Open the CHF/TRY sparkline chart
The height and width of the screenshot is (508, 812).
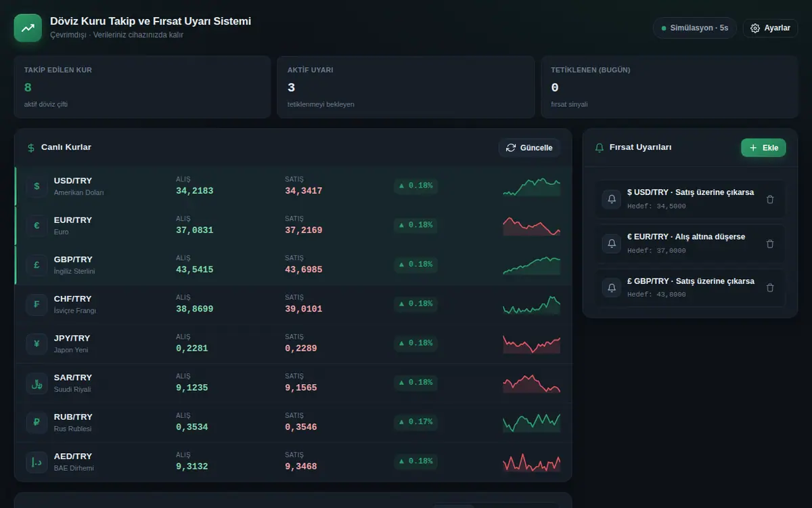532,304
